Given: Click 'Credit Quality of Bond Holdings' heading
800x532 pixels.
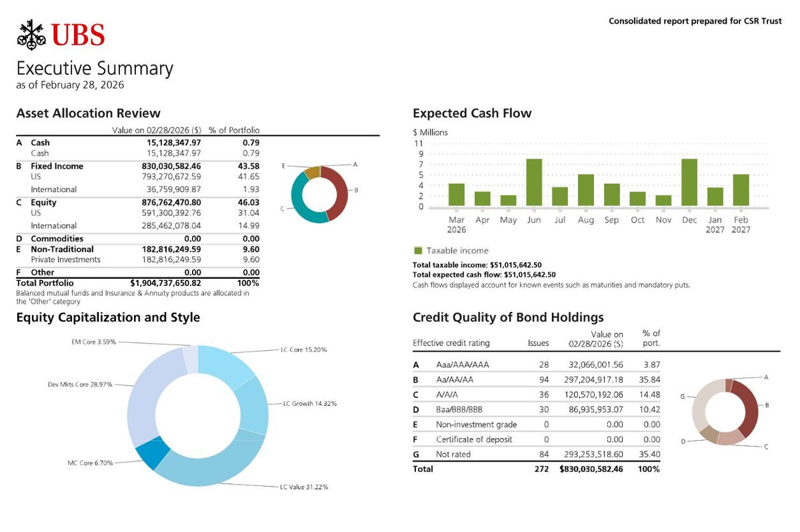Looking at the screenshot, I should (x=508, y=317).
